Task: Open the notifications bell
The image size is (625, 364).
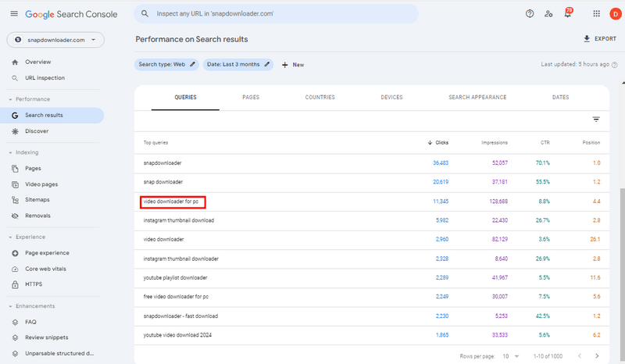Action: tap(568, 13)
